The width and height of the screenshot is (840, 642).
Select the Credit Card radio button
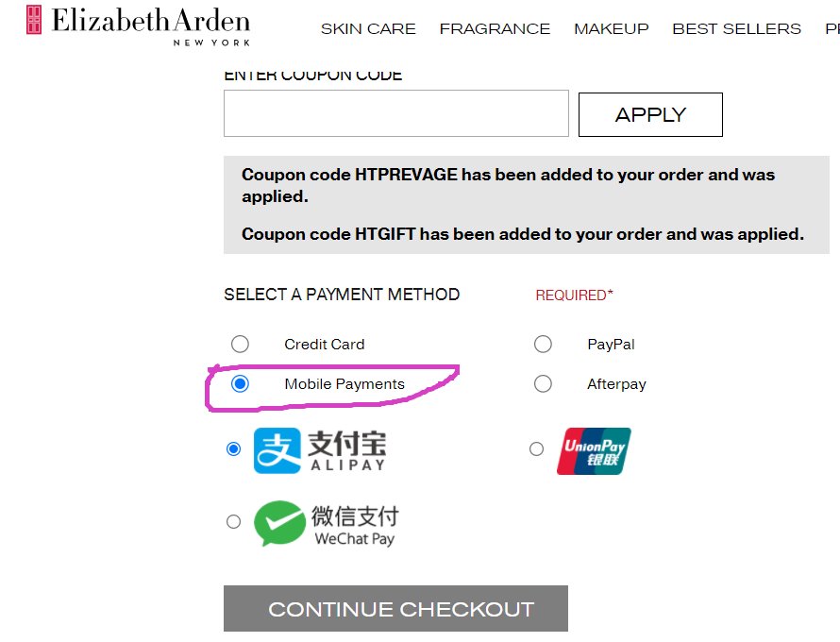pyautogui.click(x=240, y=345)
